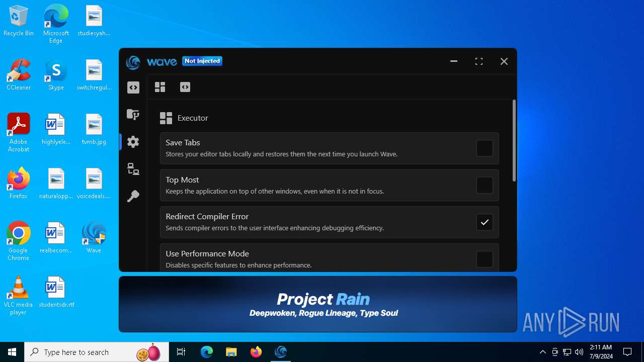Click the Redirect Compiler Error label
This screenshot has height=362, width=644.
point(207,216)
